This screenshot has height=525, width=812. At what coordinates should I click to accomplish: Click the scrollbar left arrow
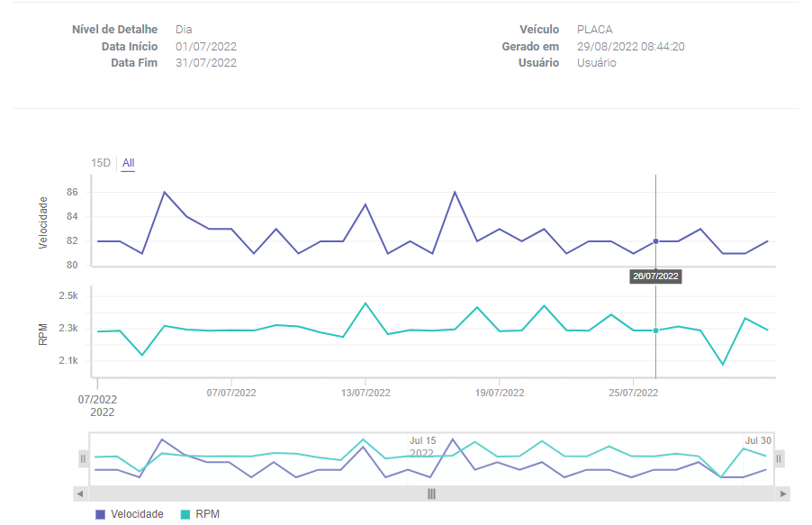point(80,493)
